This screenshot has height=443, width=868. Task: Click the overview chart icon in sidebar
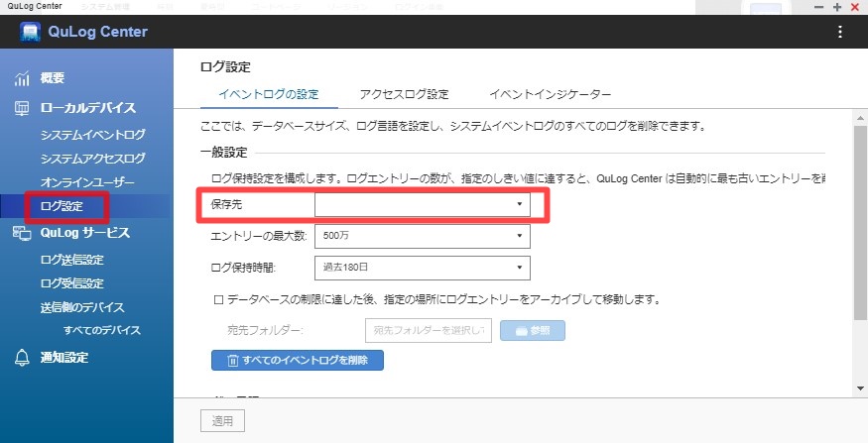(x=22, y=78)
